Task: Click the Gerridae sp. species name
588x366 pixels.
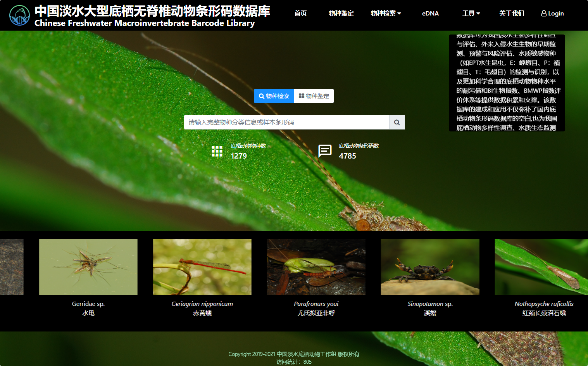Action: pyautogui.click(x=88, y=304)
